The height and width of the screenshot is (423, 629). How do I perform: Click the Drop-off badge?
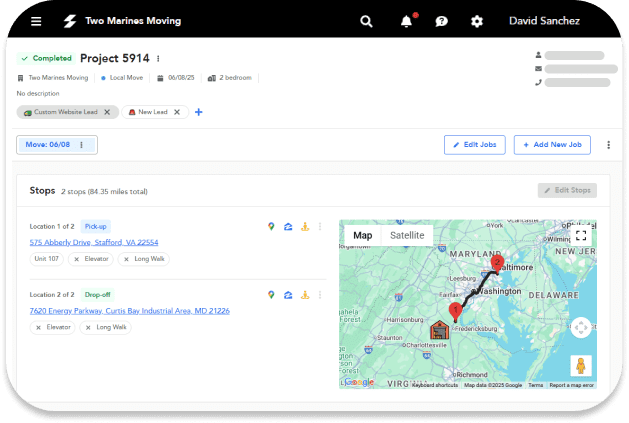pyautogui.click(x=97, y=295)
